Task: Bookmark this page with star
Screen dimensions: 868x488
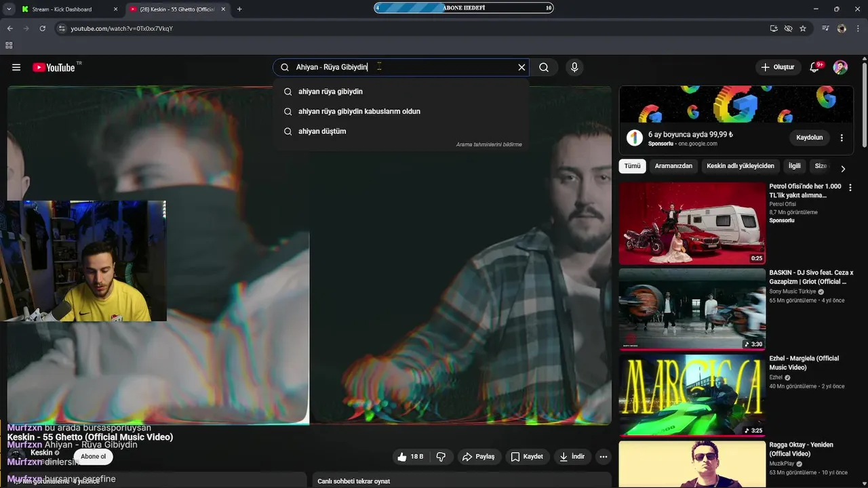Action: tap(803, 28)
